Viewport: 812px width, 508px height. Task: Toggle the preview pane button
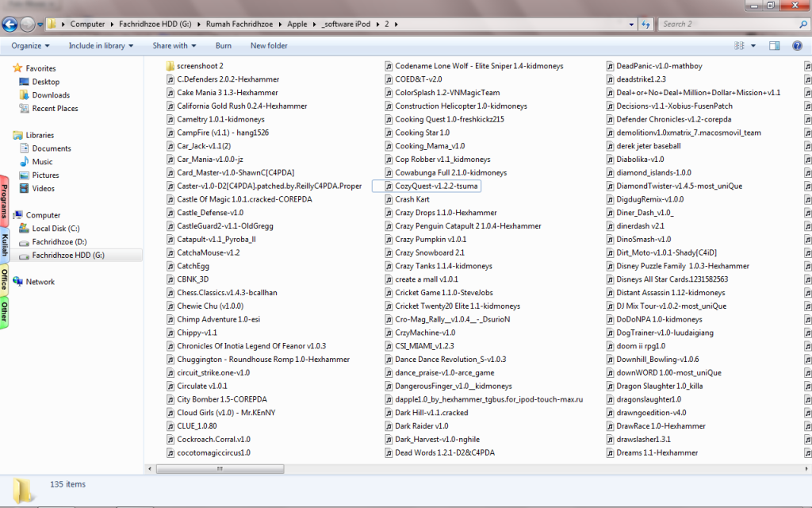774,45
